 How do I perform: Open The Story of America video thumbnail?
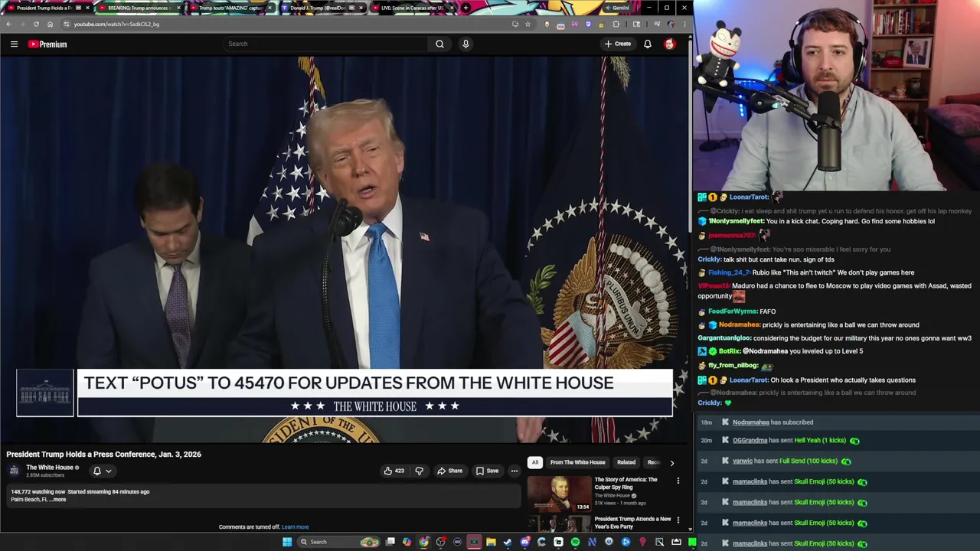pyautogui.click(x=559, y=494)
